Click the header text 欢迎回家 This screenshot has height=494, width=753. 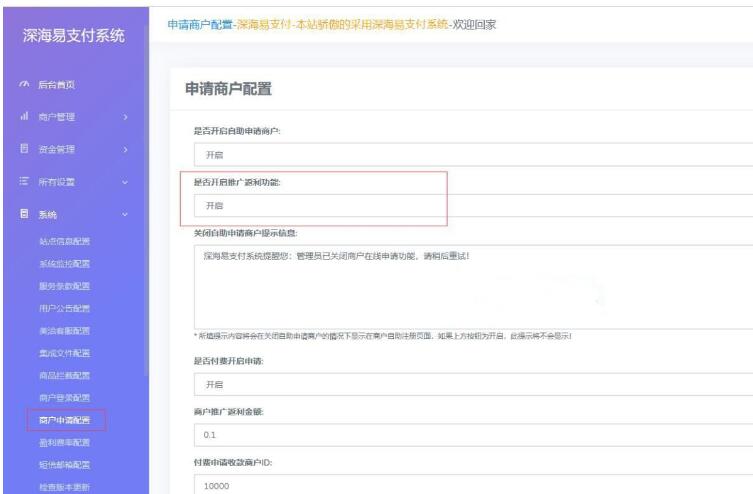474,24
